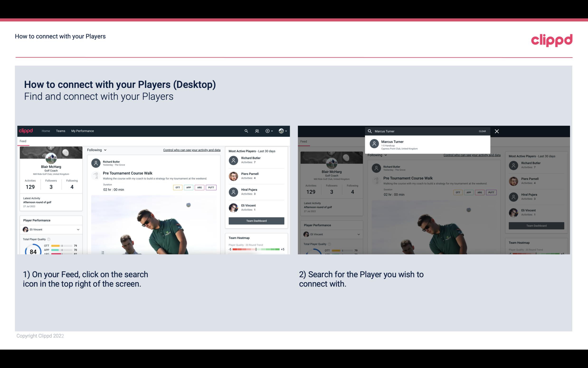Click the Clippd search icon top right
This screenshot has height=368, width=588.
[246, 131]
